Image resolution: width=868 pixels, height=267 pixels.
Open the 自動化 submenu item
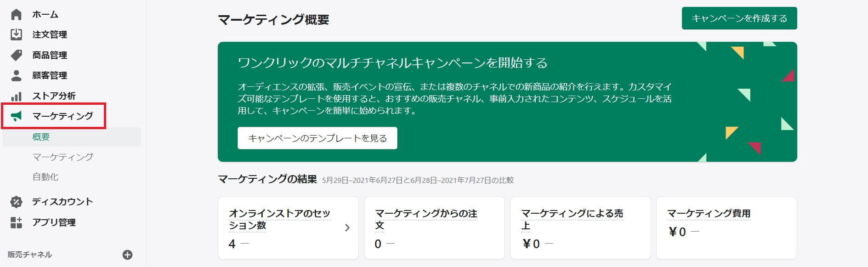pyautogui.click(x=45, y=177)
